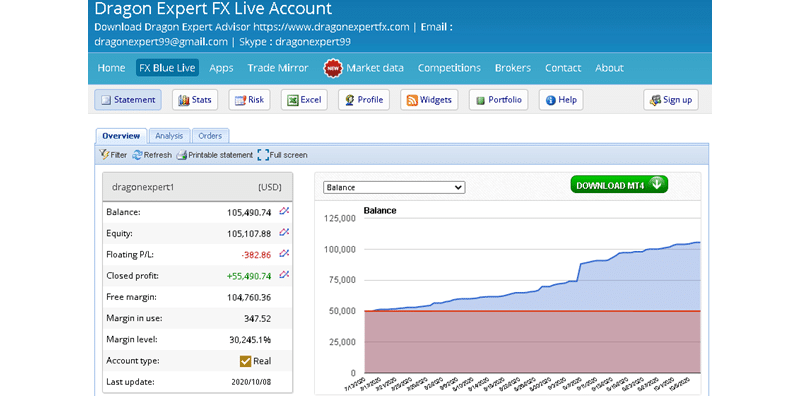Open the Stats toolbar button
This screenshot has width=800, height=396.
[194, 100]
